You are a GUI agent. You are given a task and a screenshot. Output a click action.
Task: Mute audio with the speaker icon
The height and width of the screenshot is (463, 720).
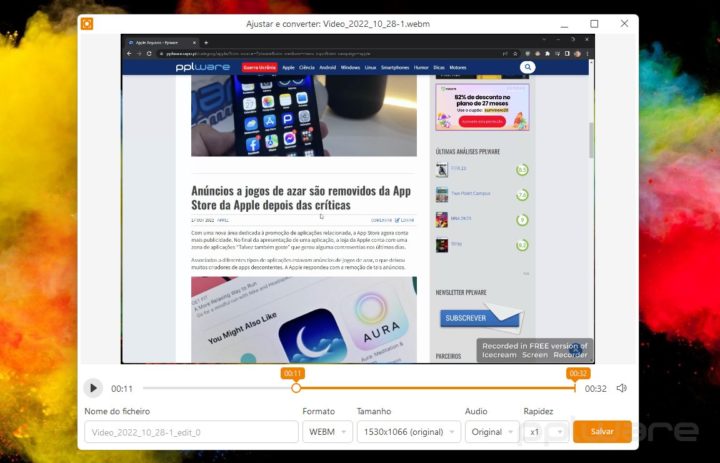tap(622, 388)
